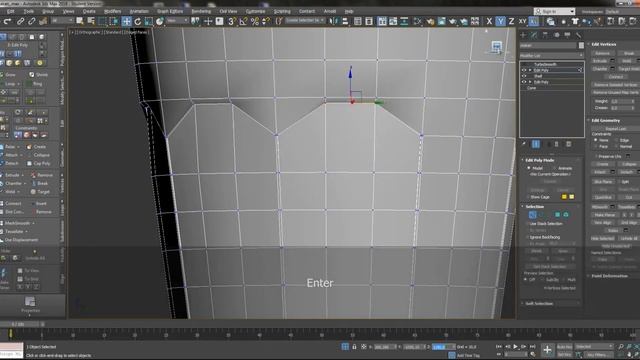Restrict transform to the XY plane
This screenshot has height=360, width=640.
point(522,21)
